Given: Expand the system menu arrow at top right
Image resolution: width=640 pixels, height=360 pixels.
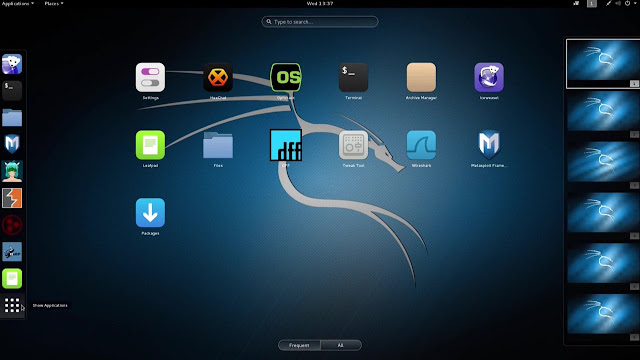Looking at the screenshot, I should (x=635, y=3).
